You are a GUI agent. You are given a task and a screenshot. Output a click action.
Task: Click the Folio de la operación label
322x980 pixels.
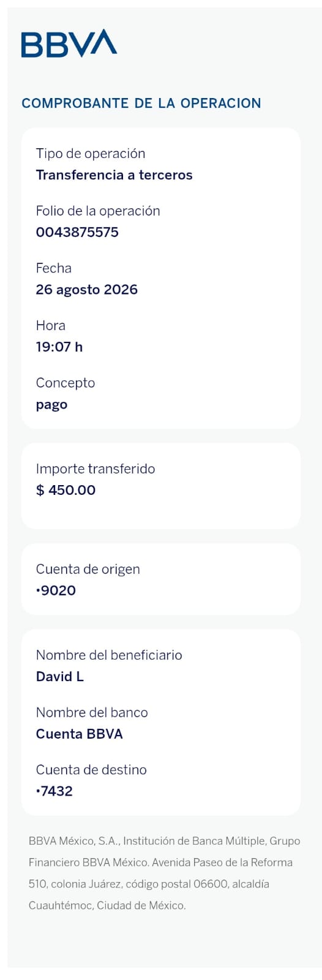pyautogui.click(x=98, y=211)
